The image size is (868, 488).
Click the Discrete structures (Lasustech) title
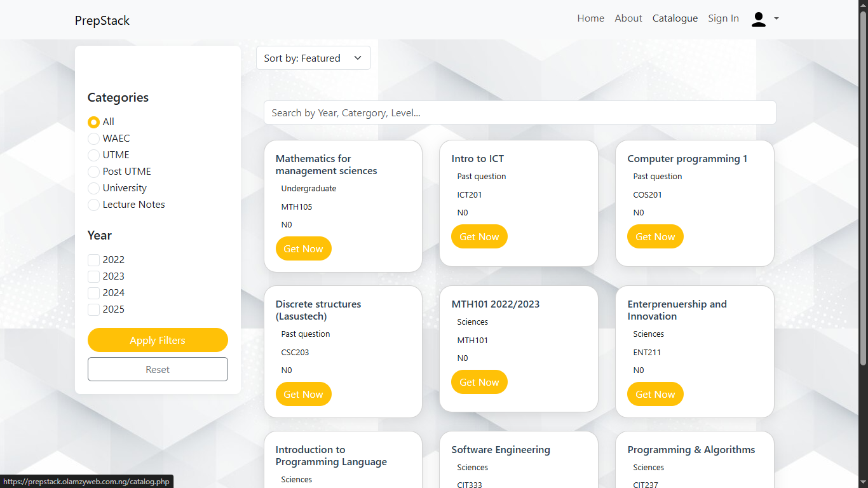tap(318, 310)
